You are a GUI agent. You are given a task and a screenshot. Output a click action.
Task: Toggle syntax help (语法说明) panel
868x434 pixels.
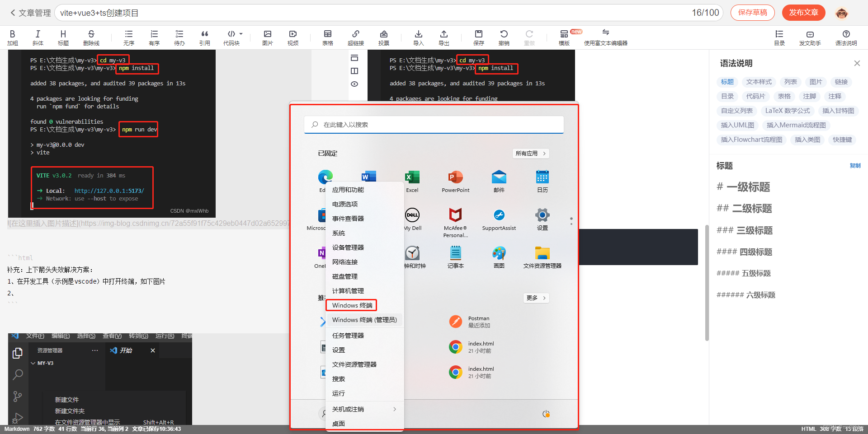coord(846,38)
